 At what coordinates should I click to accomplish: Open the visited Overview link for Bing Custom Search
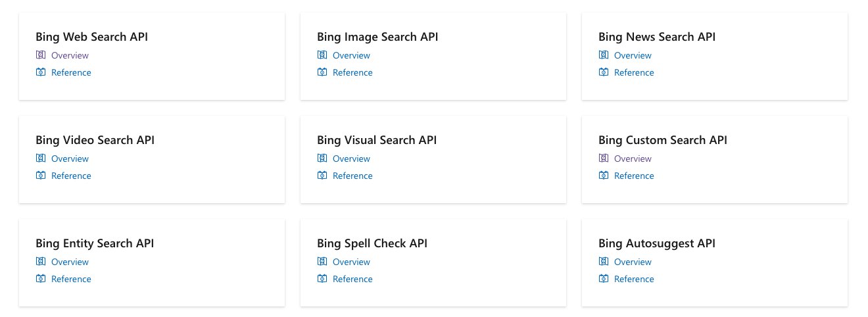[633, 158]
